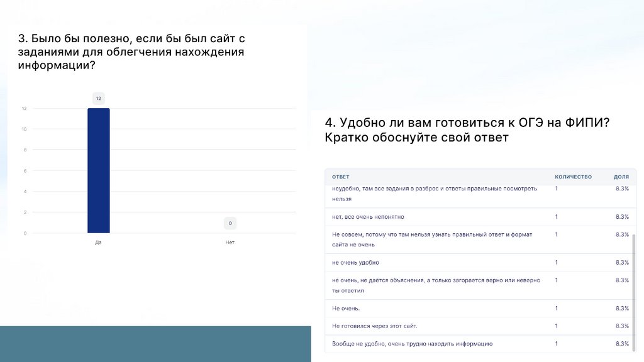Click the '6' y-axis tick label
Viewport: 644px width, 362px height.
[25, 171]
